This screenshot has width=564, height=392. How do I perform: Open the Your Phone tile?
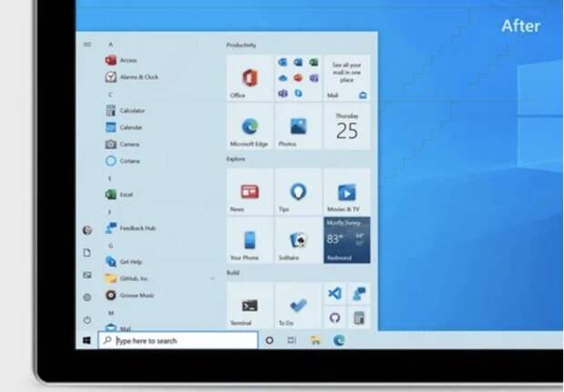click(x=249, y=240)
